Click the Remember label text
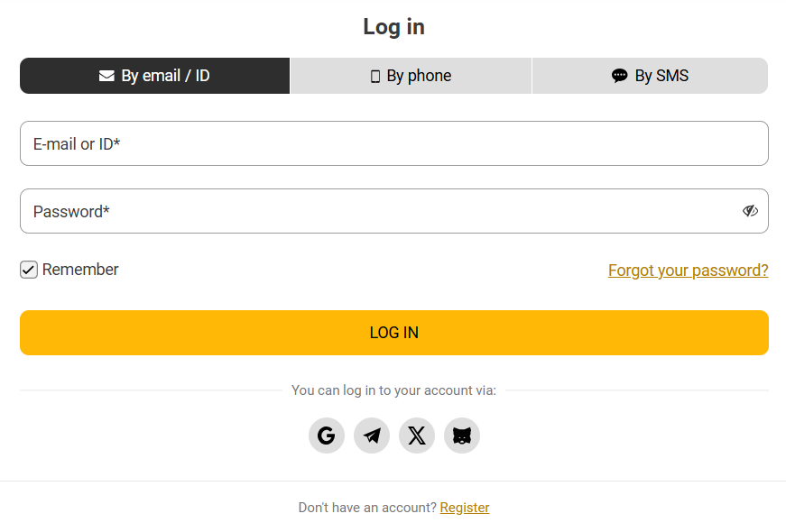 80,270
